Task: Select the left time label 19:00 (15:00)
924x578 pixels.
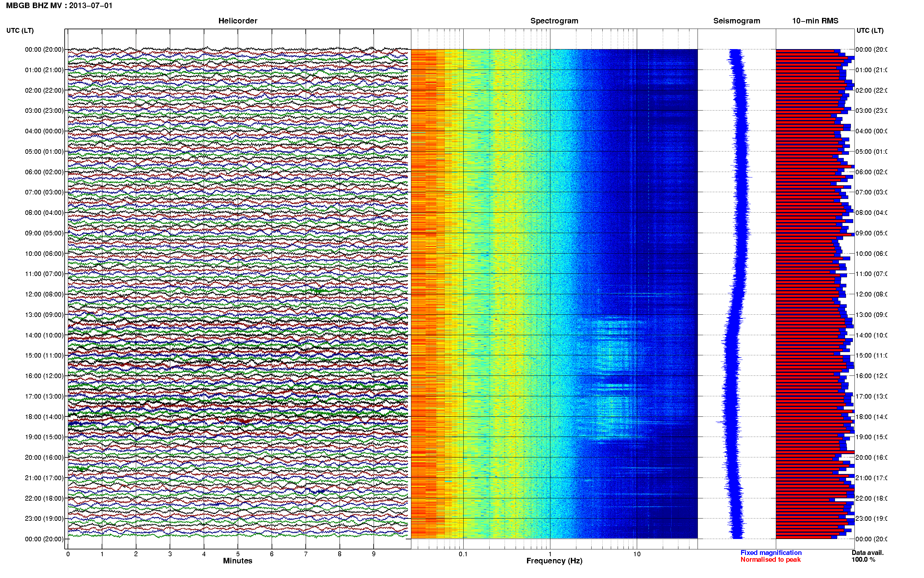Action: coord(44,437)
